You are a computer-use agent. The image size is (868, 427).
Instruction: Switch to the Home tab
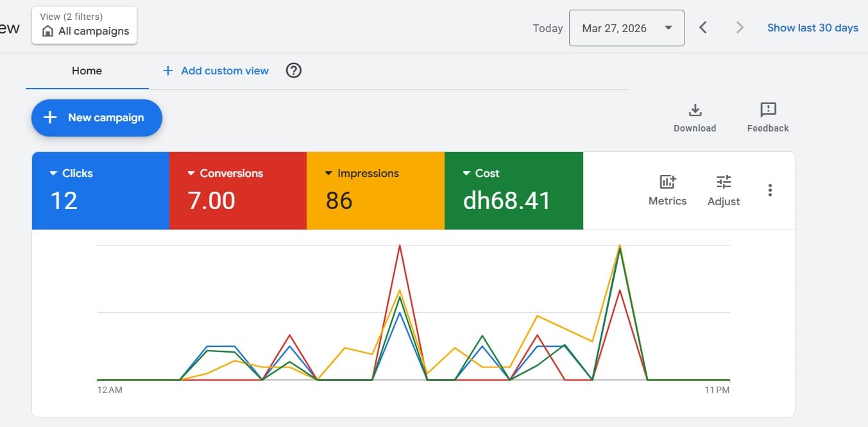[x=87, y=71]
